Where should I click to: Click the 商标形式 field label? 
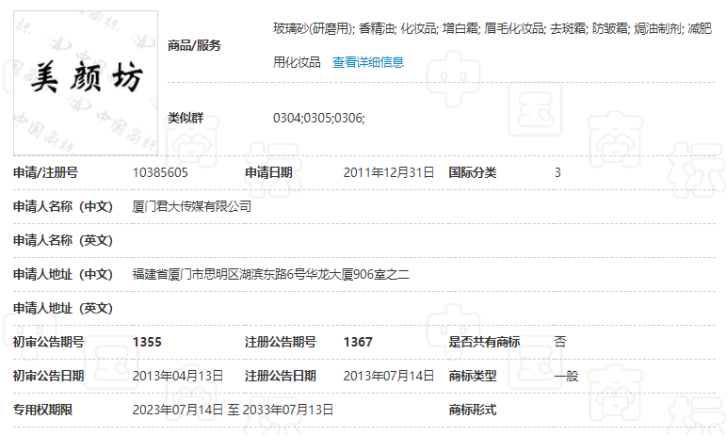(x=472, y=410)
